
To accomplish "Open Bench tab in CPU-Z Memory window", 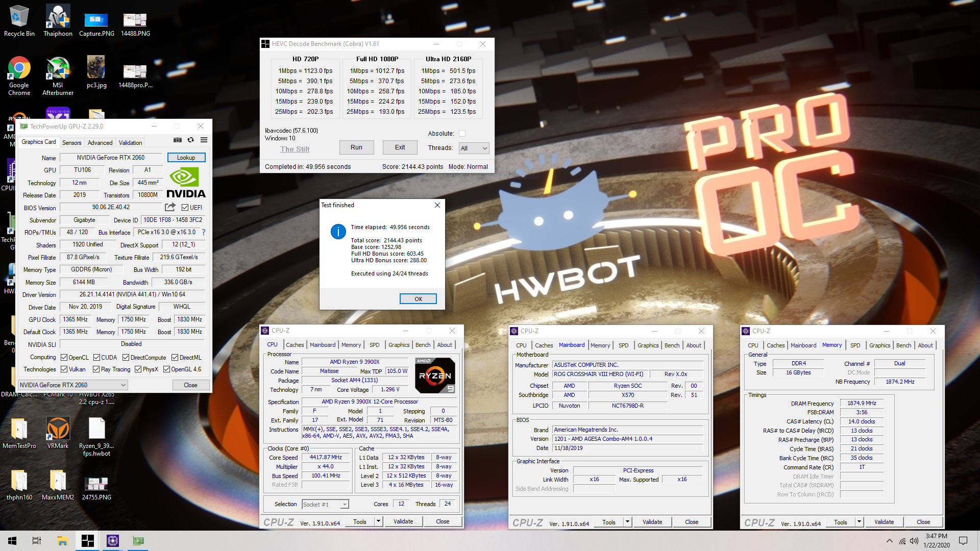I will coord(903,345).
